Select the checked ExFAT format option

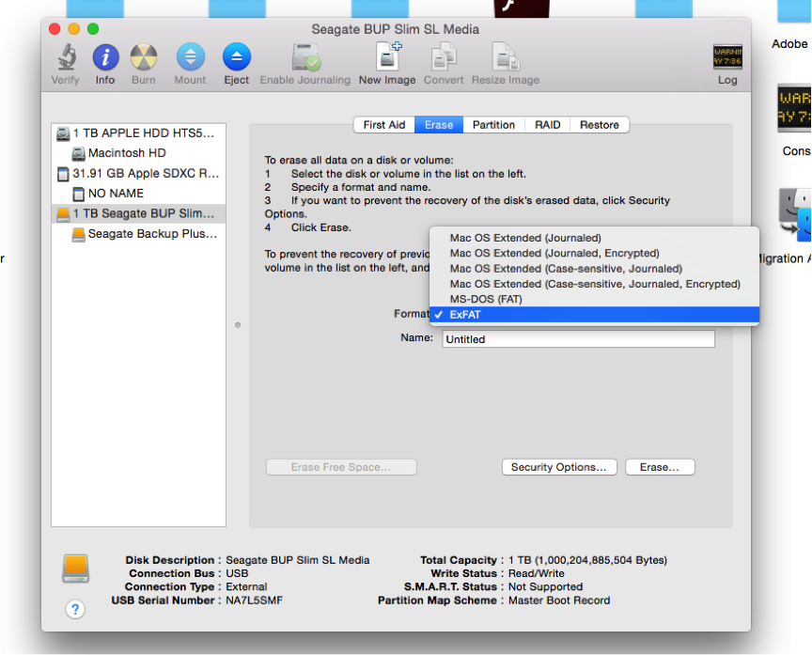pos(595,314)
